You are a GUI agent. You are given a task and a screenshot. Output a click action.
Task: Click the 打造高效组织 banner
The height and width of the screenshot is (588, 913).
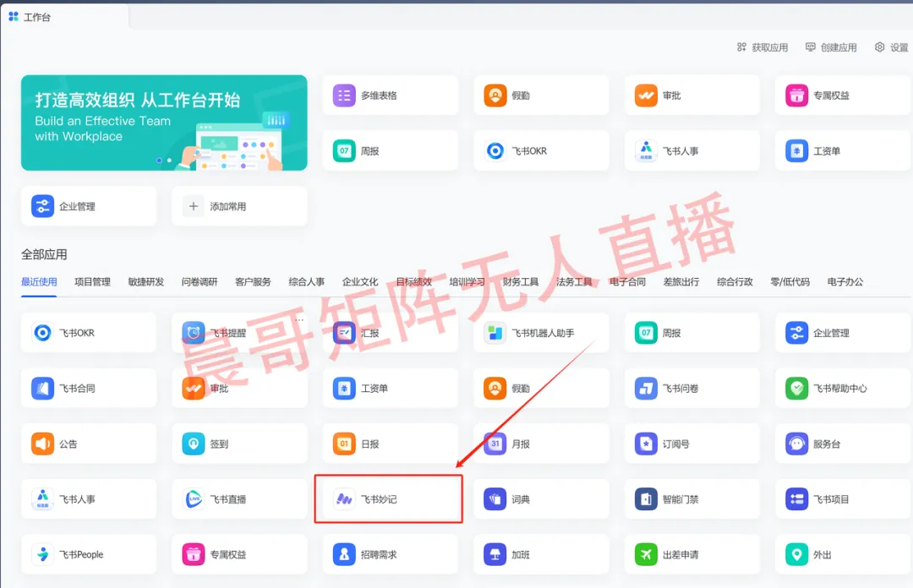pyautogui.click(x=164, y=122)
